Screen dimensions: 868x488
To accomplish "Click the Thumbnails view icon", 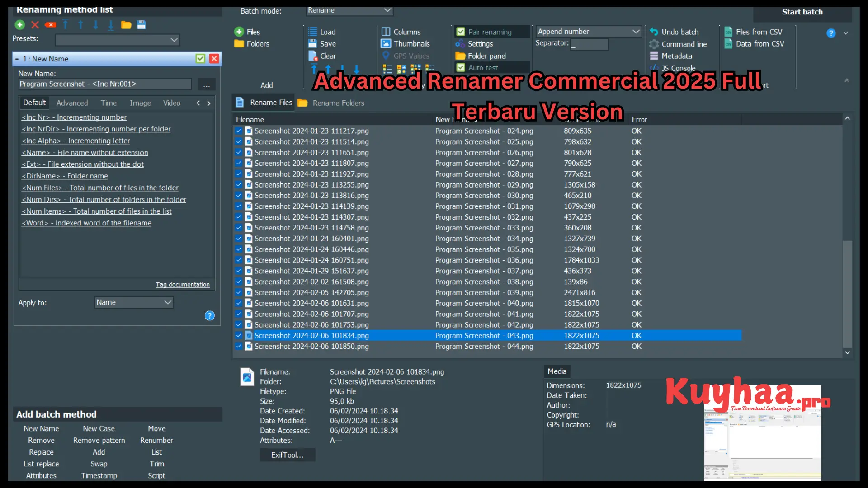I will 387,43.
